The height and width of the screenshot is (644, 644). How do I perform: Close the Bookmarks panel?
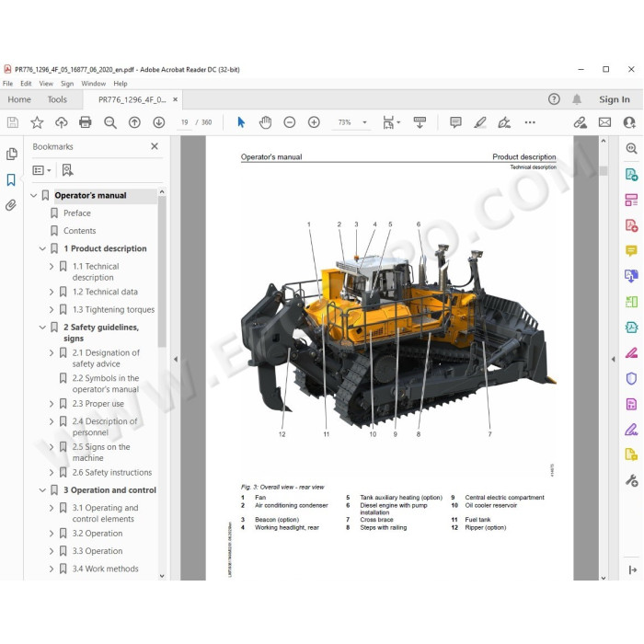(x=155, y=146)
